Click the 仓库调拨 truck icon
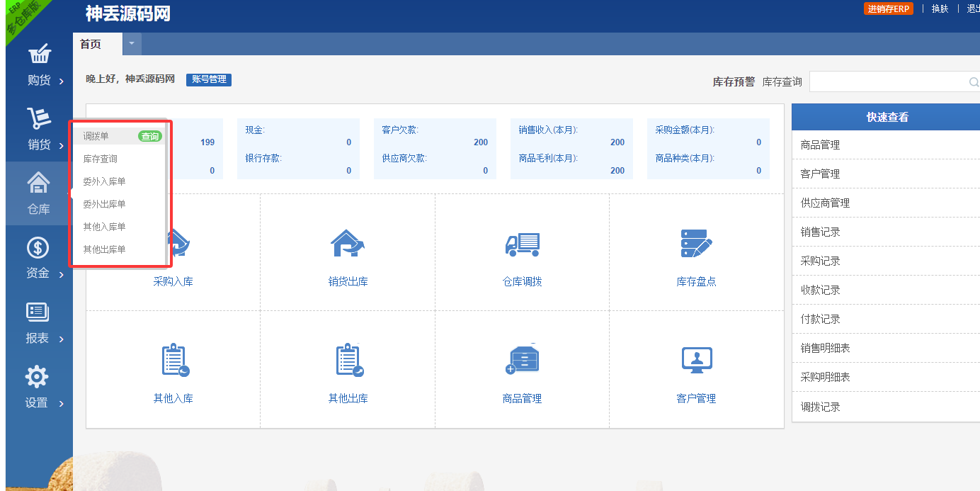Viewport: 980px width, 491px height. click(x=522, y=244)
